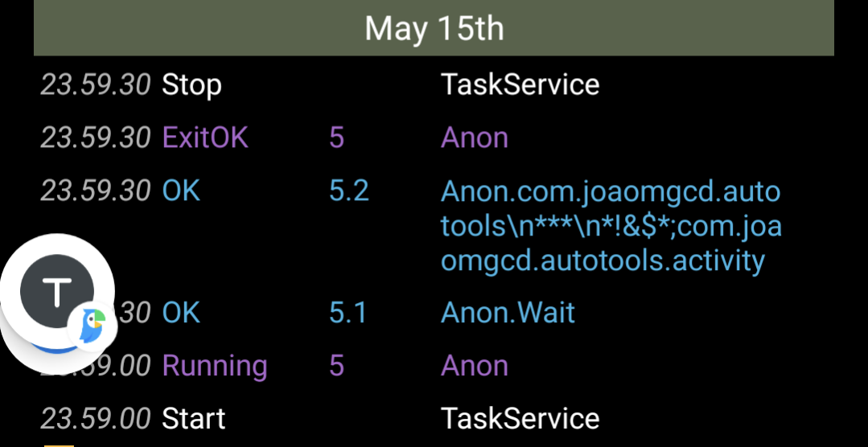The image size is (868, 447).
Task: Open Anon task in the Running row
Action: click(x=475, y=366)
